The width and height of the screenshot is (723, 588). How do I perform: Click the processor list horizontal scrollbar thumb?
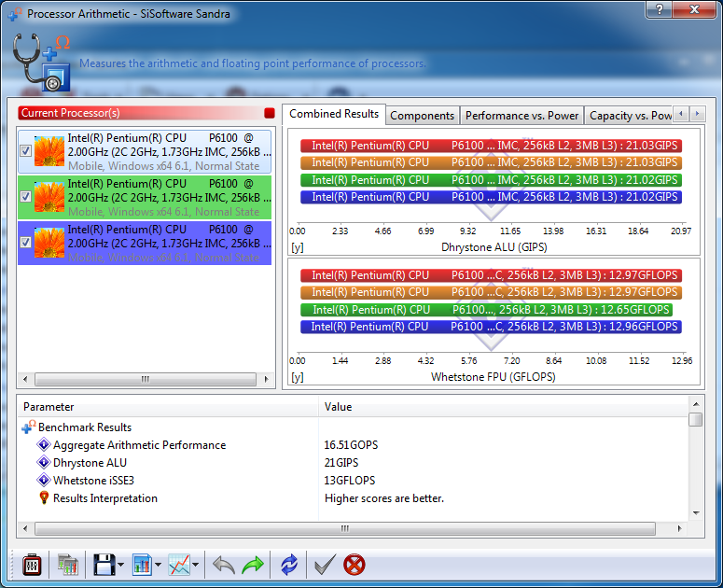click(146, 379)
